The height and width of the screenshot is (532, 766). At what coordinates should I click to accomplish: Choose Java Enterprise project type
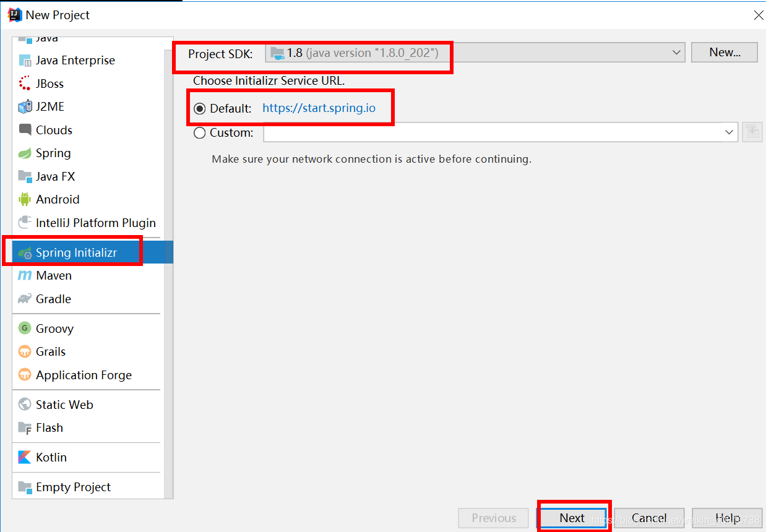pos(75,61)
